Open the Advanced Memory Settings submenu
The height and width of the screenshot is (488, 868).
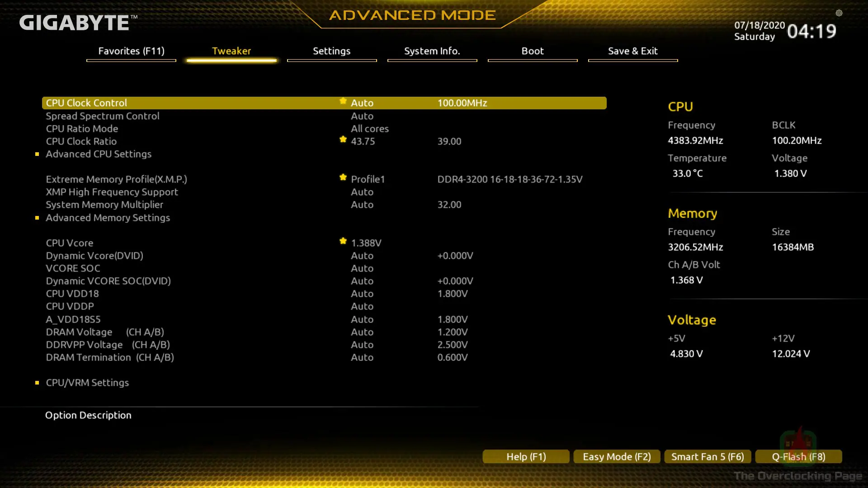108,217
